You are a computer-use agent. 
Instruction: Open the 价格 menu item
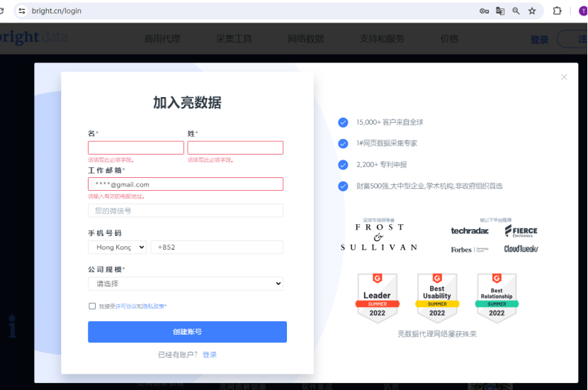pyautogui.click(x=449, y=39)
